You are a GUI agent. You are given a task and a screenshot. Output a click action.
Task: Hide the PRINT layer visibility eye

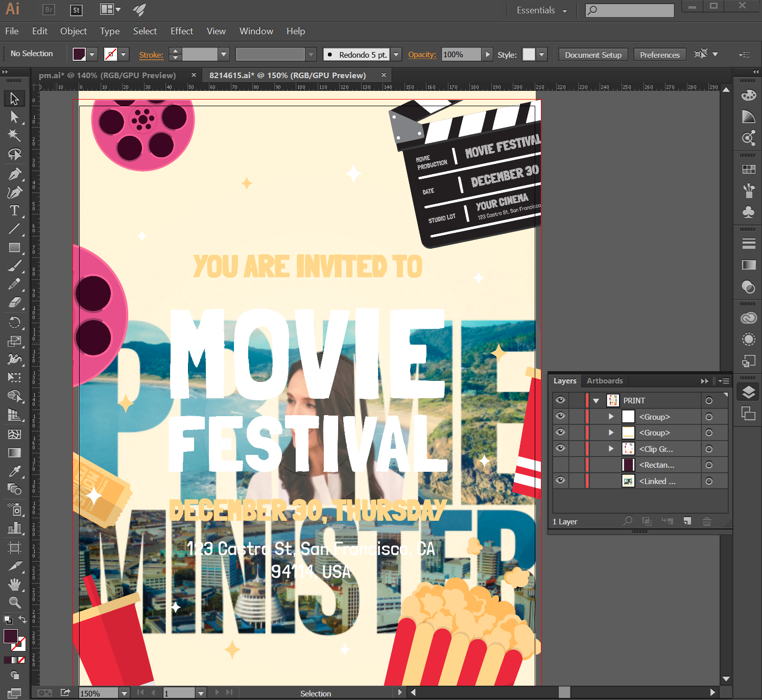click(560, 400)
